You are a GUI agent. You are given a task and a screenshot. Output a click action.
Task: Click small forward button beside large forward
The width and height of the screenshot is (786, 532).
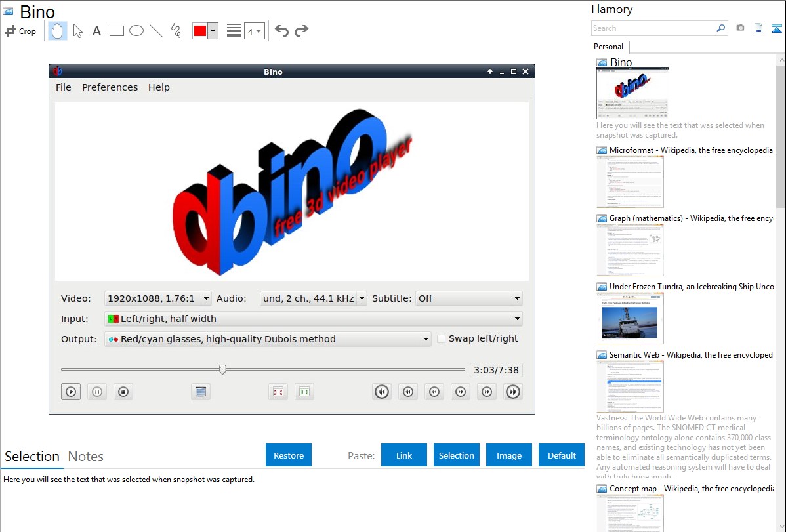coord(487,392)
